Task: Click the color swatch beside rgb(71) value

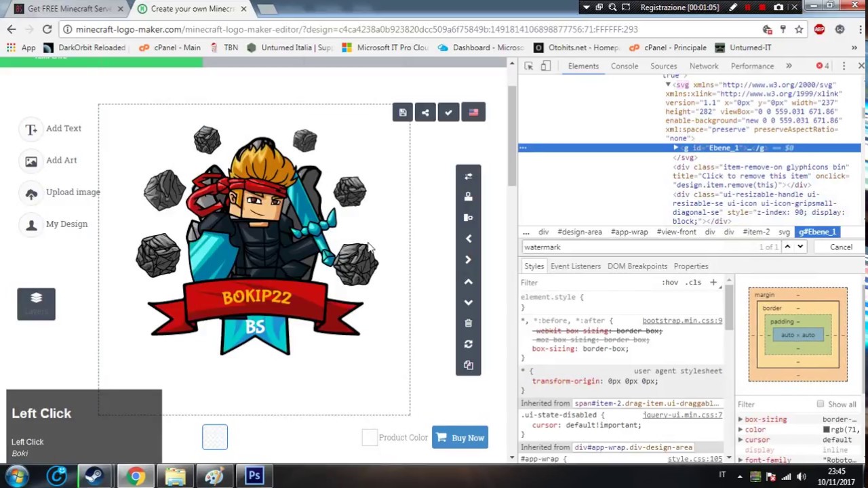Action: [x=827, y=430]
